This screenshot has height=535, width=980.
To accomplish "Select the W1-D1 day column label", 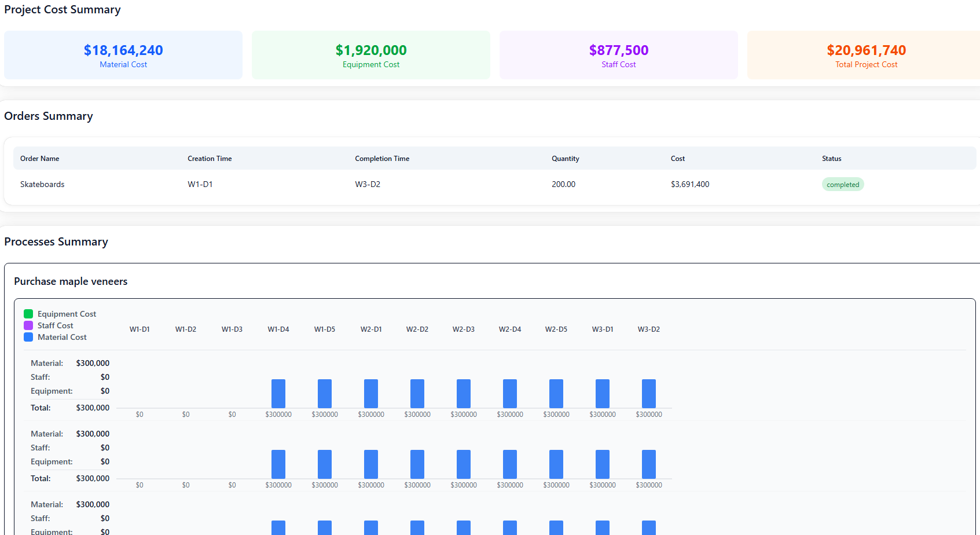I will point(140,329).
